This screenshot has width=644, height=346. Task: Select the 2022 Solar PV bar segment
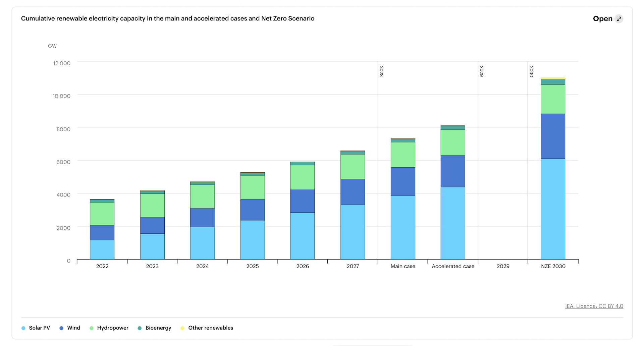(102, 249)
